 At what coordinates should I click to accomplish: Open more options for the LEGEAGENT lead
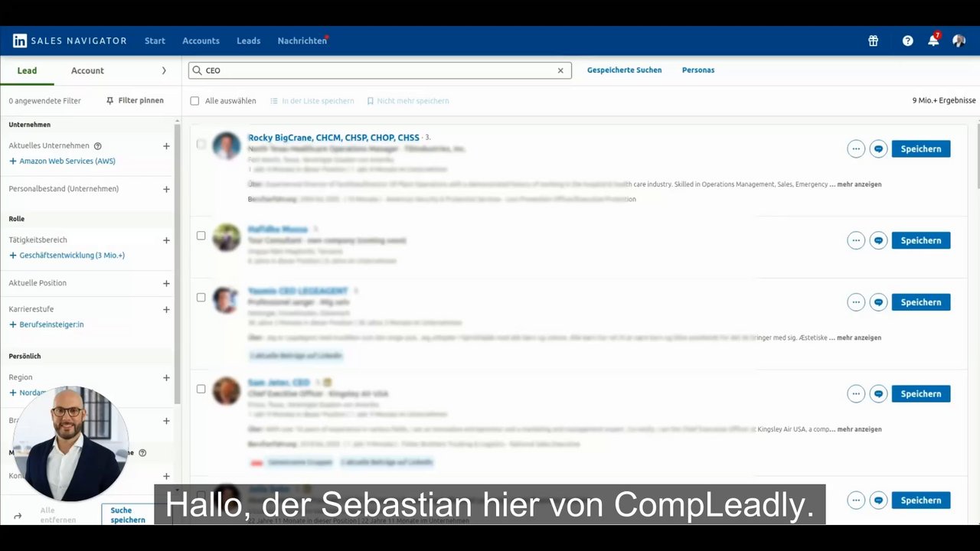click(856, 302)
